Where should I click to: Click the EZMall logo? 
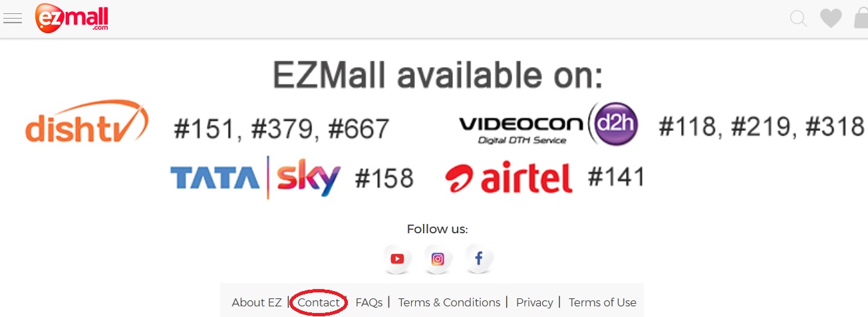pos(72,18)
